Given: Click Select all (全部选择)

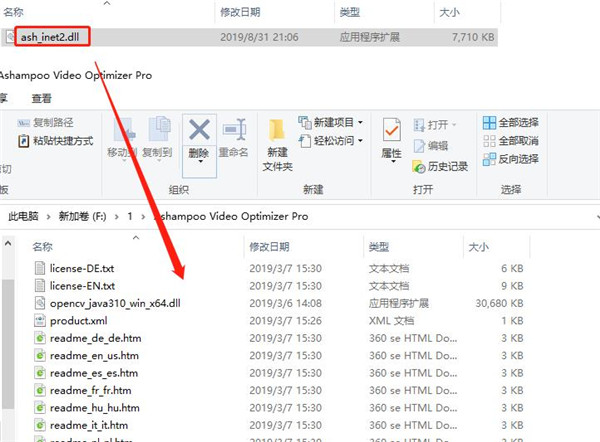Looking at the screenshot, I should [510, 122].
